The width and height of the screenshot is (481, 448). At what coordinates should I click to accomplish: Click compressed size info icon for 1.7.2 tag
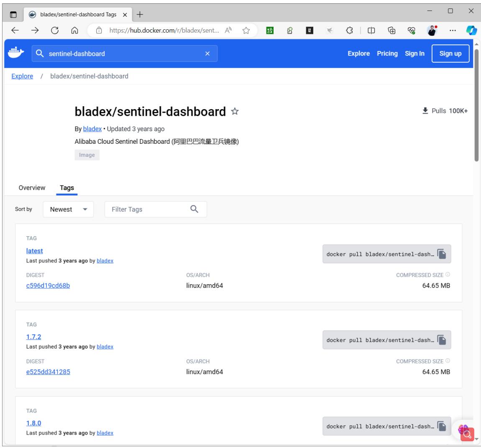[x=448, y=361]
